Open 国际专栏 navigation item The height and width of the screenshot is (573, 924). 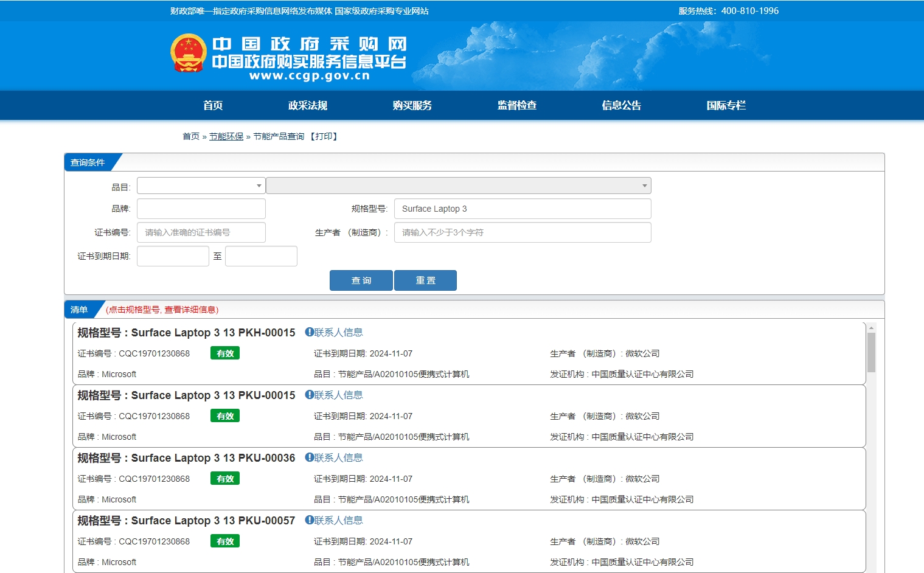(726, 105)
